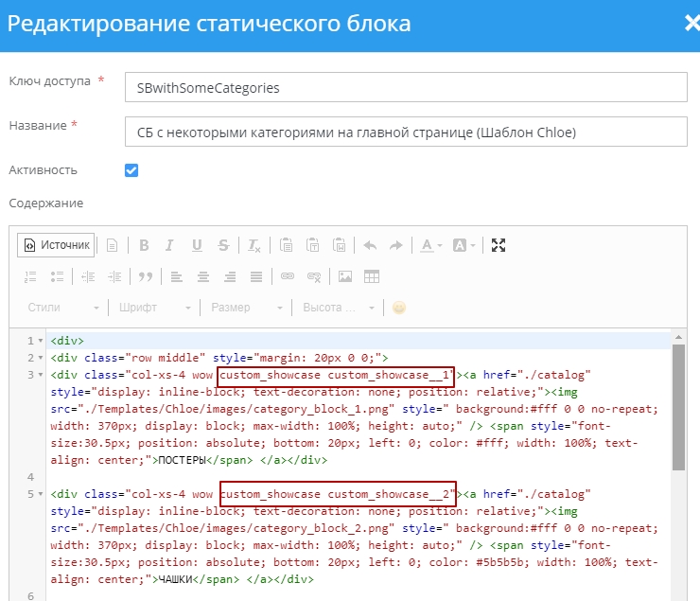Toggle bold formatting in editor toolbar
Viewport: 700px width, 601px height.
pos(144,245)
